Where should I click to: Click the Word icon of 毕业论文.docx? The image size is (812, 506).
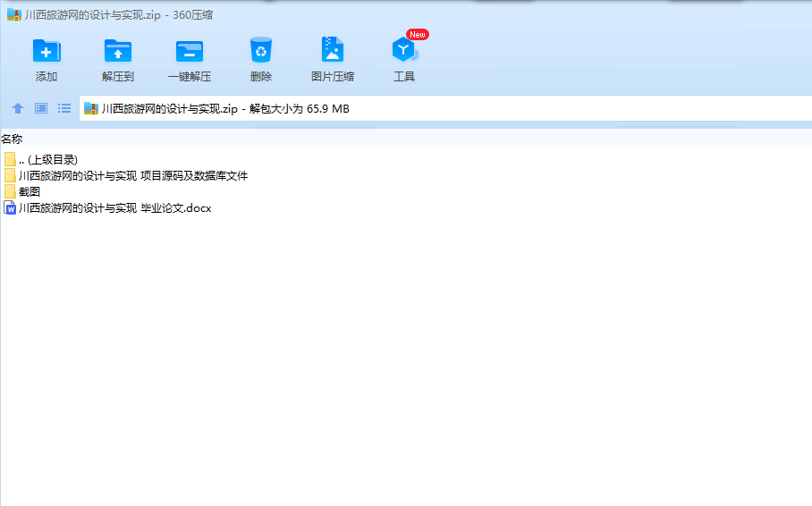click(x=10, y=207)
